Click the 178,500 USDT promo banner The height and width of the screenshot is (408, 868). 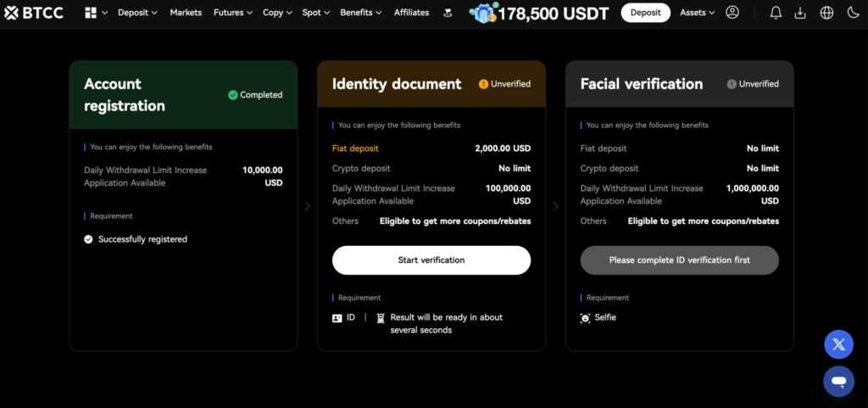click(540, 13)
